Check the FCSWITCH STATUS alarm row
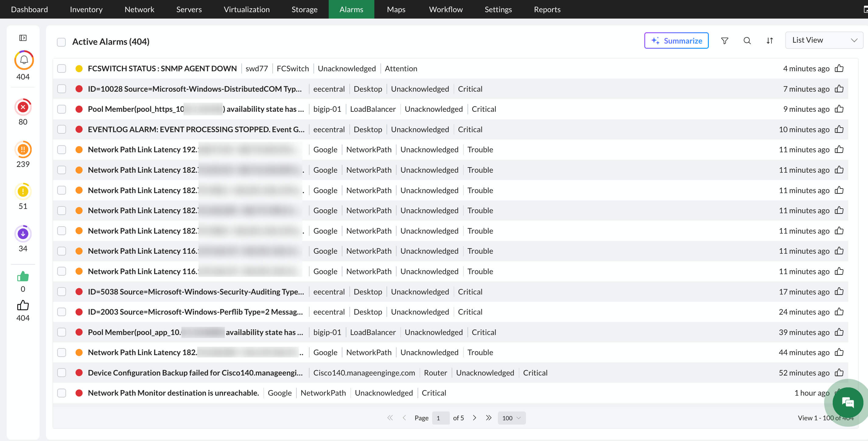 click(x=62, y=69)
